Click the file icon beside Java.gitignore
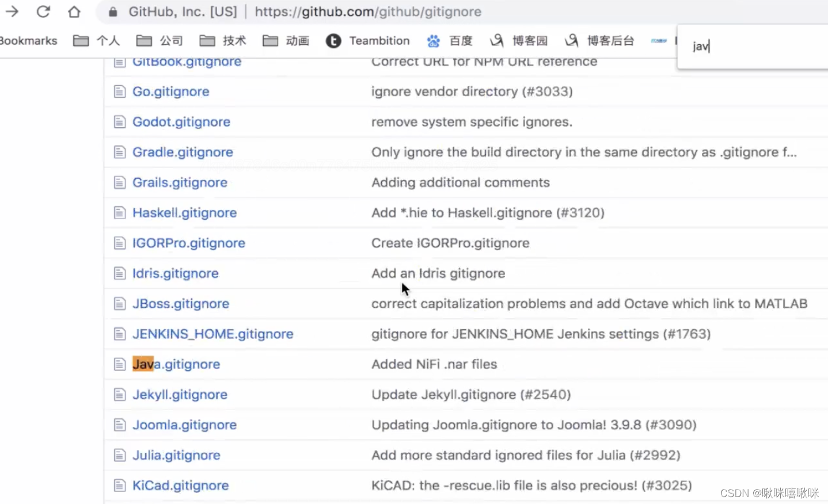Image resolution: width=828 pixels, height=504 pixels. pos(120,365)
